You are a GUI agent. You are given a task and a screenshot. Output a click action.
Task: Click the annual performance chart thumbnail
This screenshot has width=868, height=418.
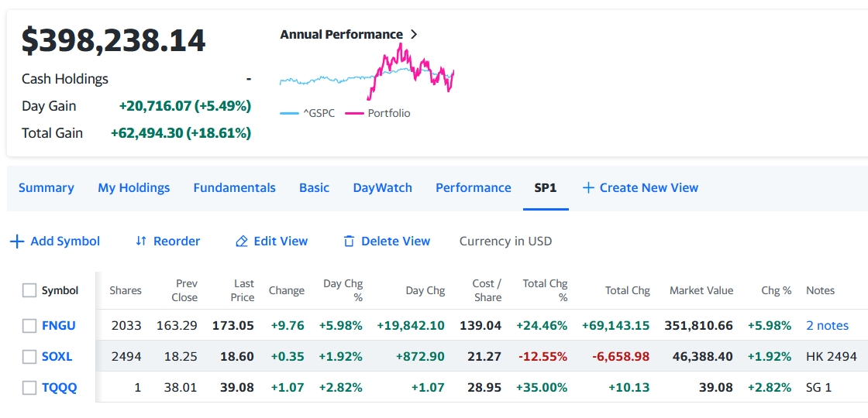pos(367,74)
